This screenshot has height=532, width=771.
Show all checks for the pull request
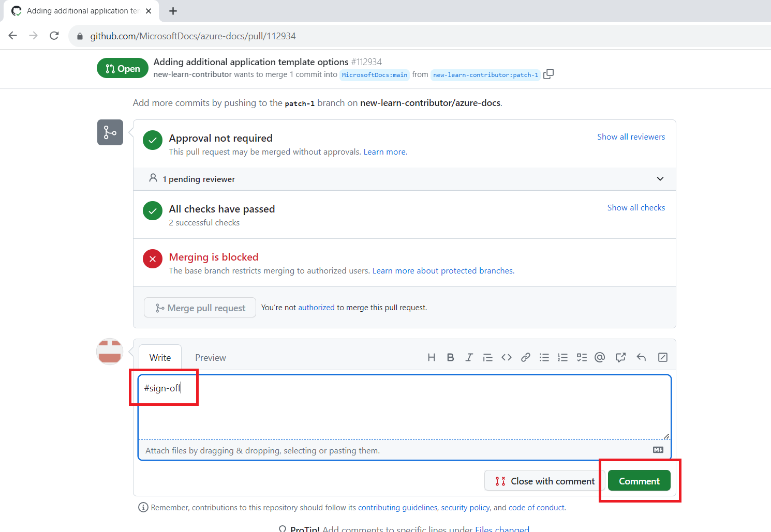636,207
